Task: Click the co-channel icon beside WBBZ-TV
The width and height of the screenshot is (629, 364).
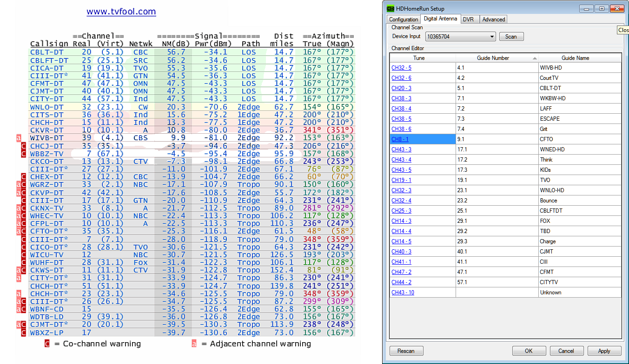Action: click(x=24, y=153)
